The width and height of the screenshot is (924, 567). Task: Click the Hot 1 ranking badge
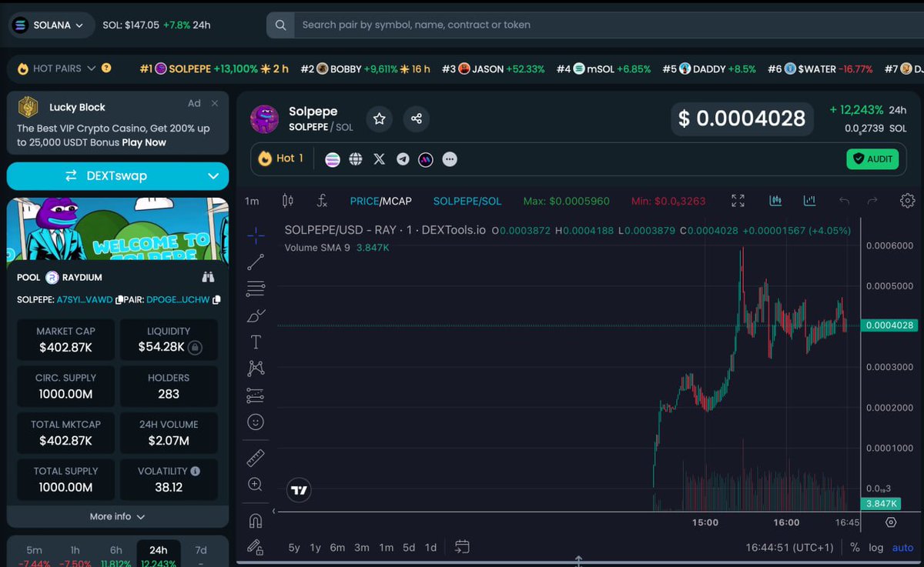(x=280, y=158)
